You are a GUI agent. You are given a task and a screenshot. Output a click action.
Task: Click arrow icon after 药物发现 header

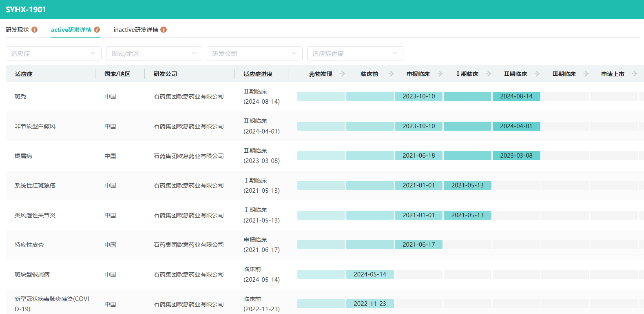click(343, 74)
